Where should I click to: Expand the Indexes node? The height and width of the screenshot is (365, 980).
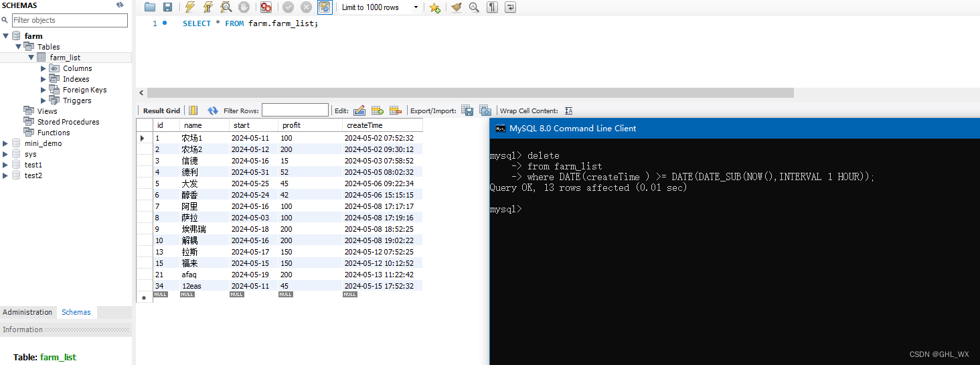tap(44, 79)
